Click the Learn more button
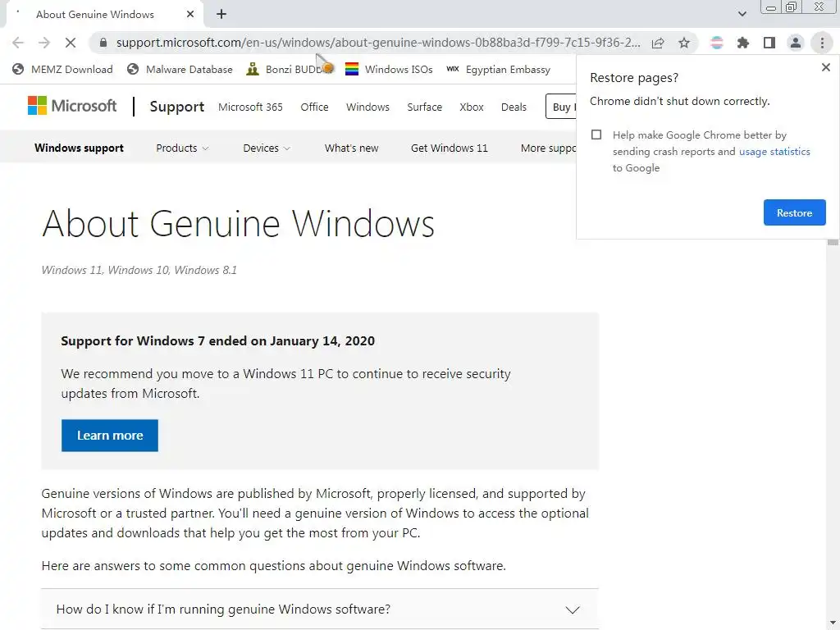 [x=110, y=436]
